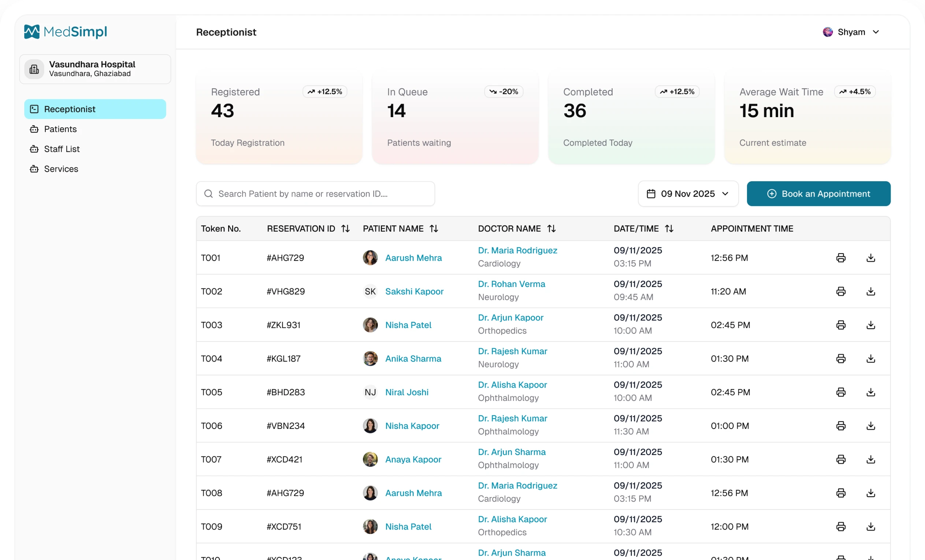Viewport: 925px width, 560px height.
Task: Click the Services sidebar icon
Action: [34, 169]
